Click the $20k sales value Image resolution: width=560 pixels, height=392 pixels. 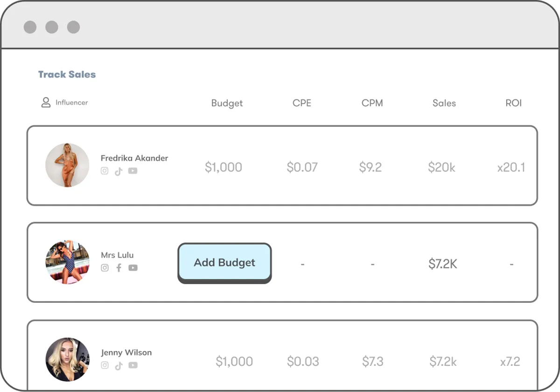(x=441, y=167)
